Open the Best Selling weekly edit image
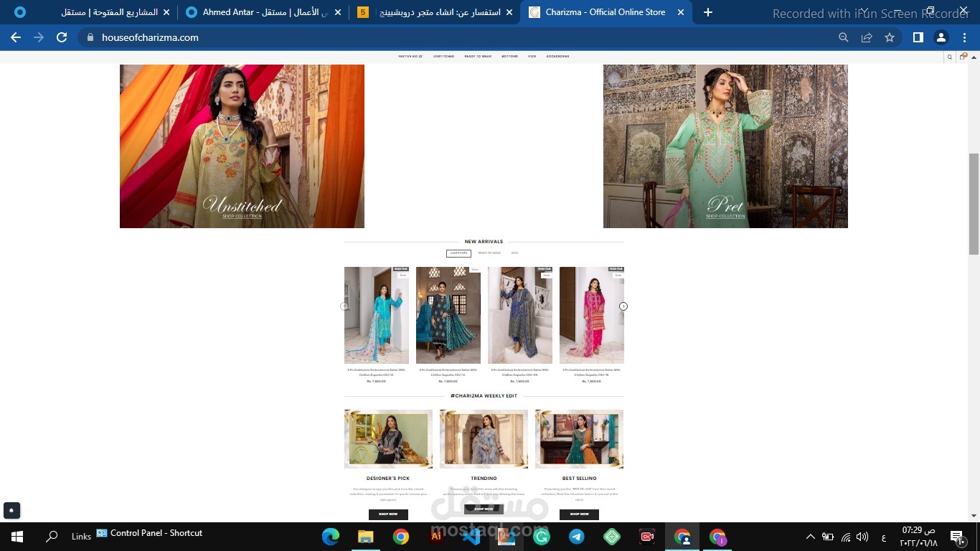Image resolution: width=980 pixels, height=551 pixels. [579, 439]
